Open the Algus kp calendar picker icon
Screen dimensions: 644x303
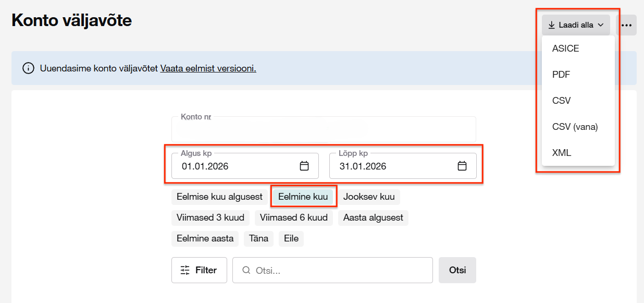coord(304,166)
